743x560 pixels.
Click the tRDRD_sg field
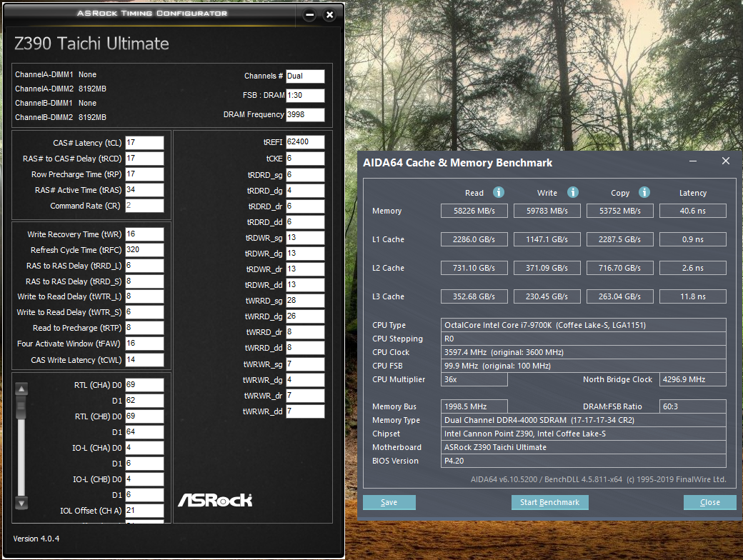point(305,175)
